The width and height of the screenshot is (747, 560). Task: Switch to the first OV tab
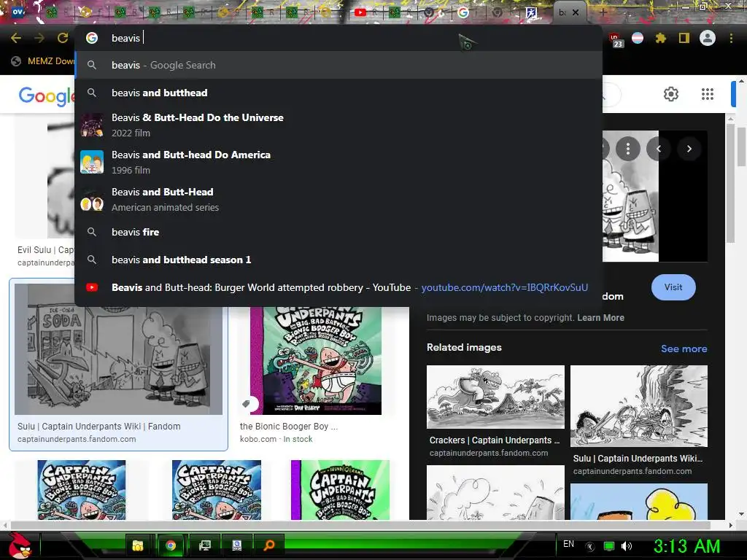pos(18,12)
